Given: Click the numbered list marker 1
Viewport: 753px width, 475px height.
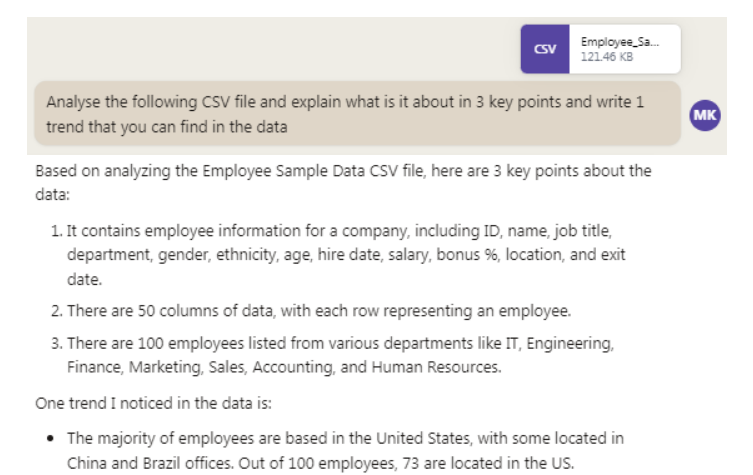Looking at the screenshot, I should coord(57,231).
